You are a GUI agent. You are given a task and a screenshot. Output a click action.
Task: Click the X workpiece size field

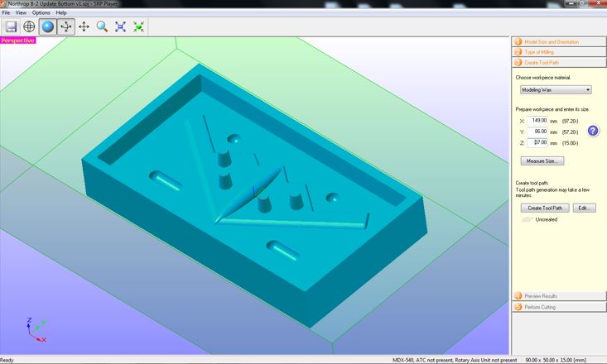tap(537, 121)
